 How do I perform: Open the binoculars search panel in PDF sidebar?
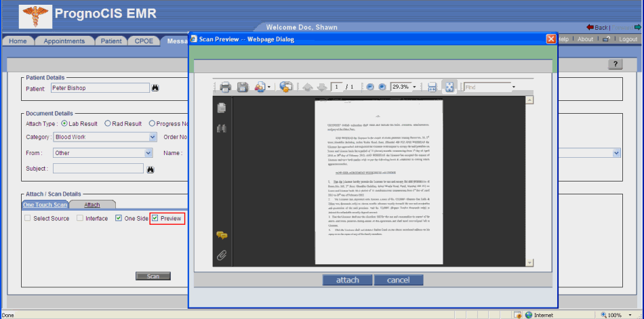[222, 129]
